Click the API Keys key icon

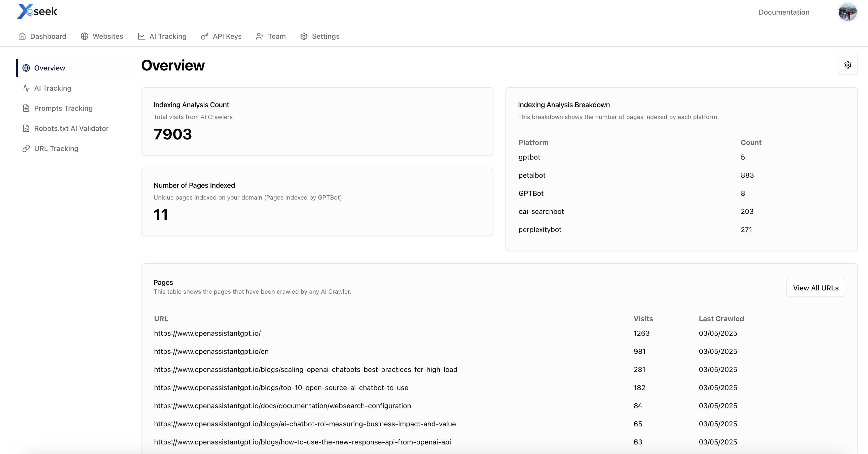(204, 36)
